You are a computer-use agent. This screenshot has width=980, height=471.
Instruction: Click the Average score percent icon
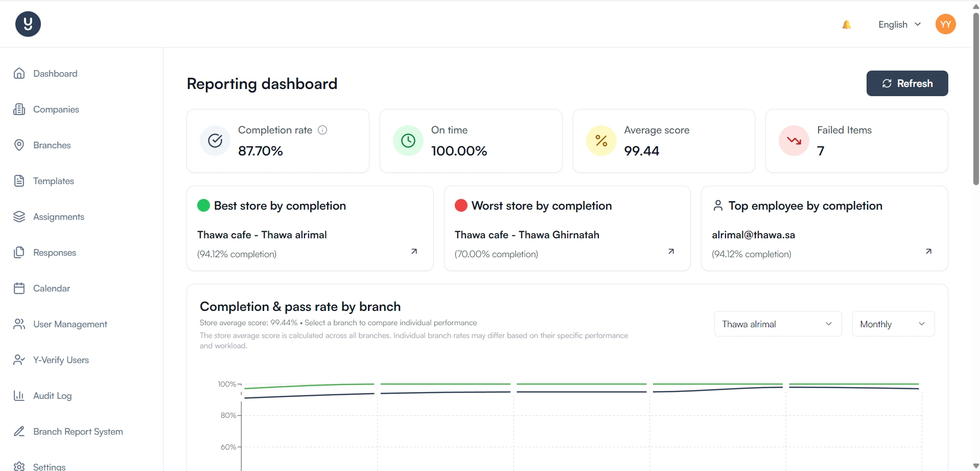tap(601, 141)
